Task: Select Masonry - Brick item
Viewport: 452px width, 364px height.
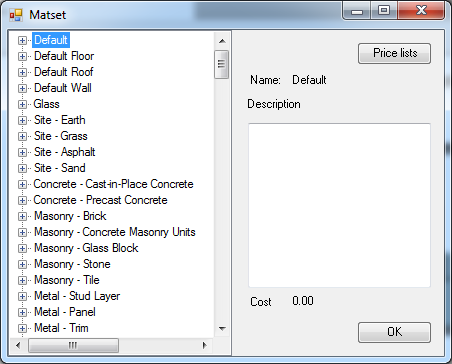Action: (x=70, y=216)
